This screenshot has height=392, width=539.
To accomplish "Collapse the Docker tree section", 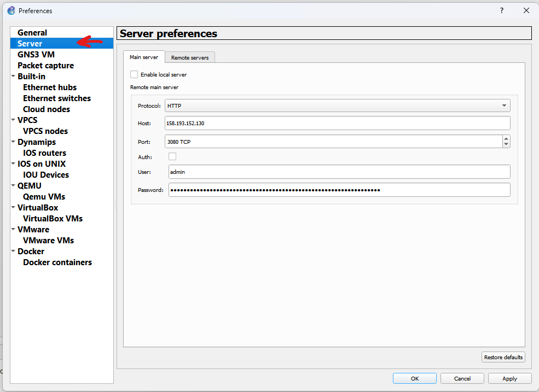I will click(x=13, y=251).
